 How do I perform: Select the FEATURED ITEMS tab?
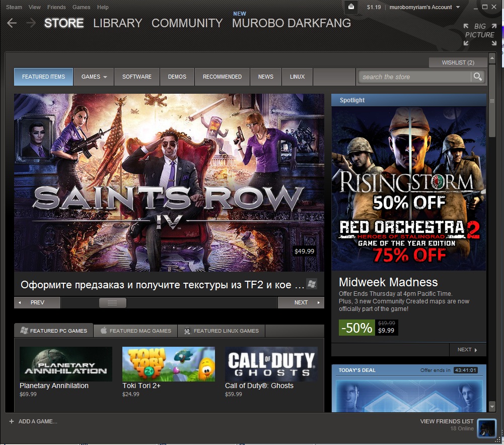pyautogui.click(x=43, y=77)
